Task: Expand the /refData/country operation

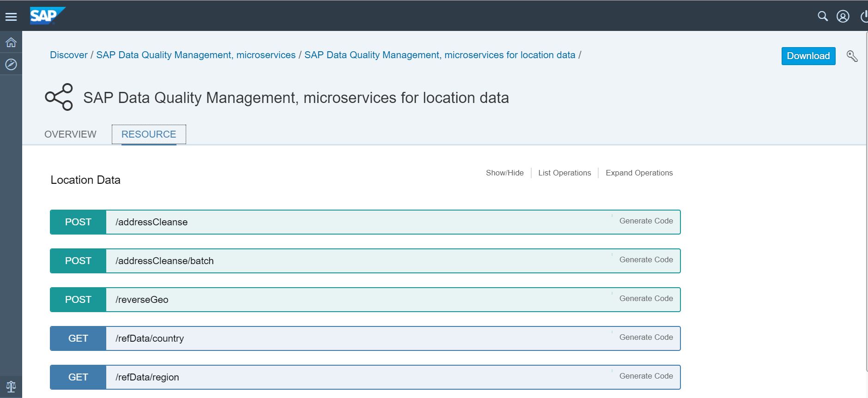Action: pos(365,338)
